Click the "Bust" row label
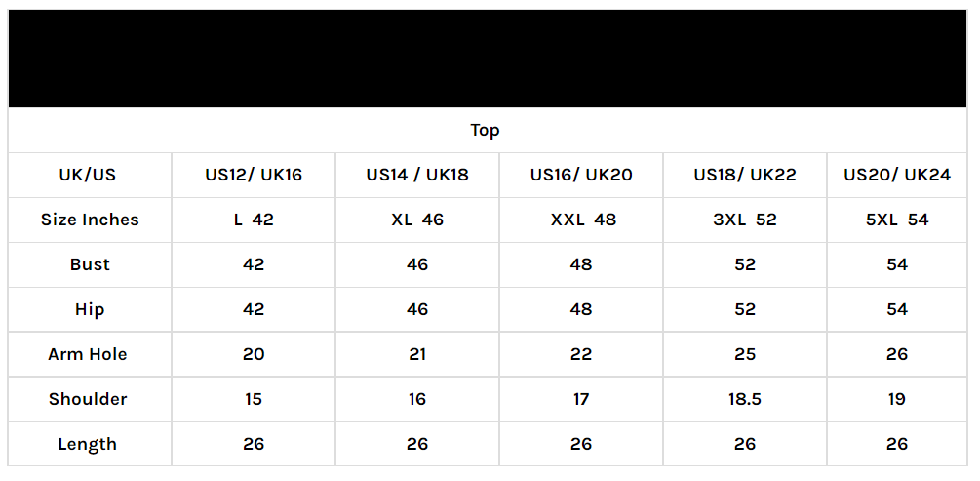980x481 pixels. (x=90, y=264)
